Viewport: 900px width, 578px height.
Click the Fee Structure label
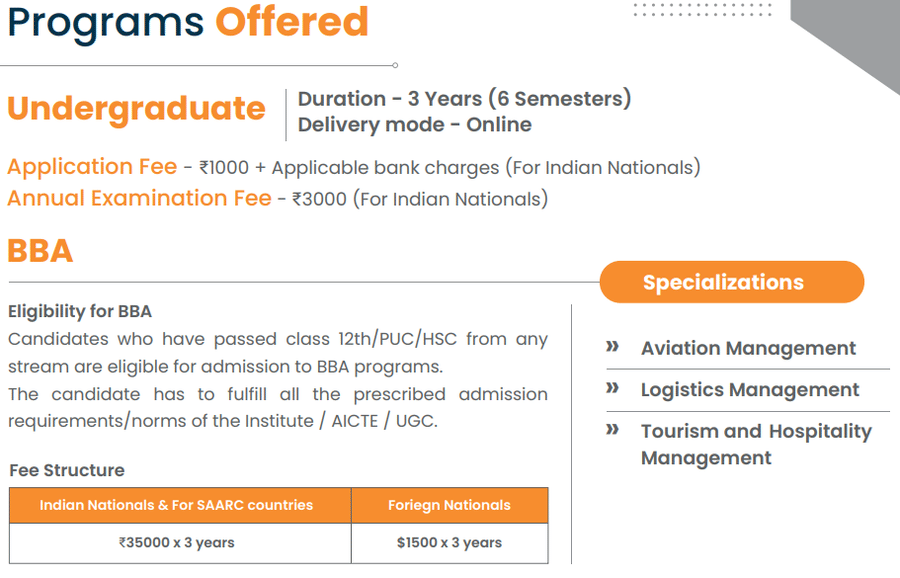click(x=67, y=470)
